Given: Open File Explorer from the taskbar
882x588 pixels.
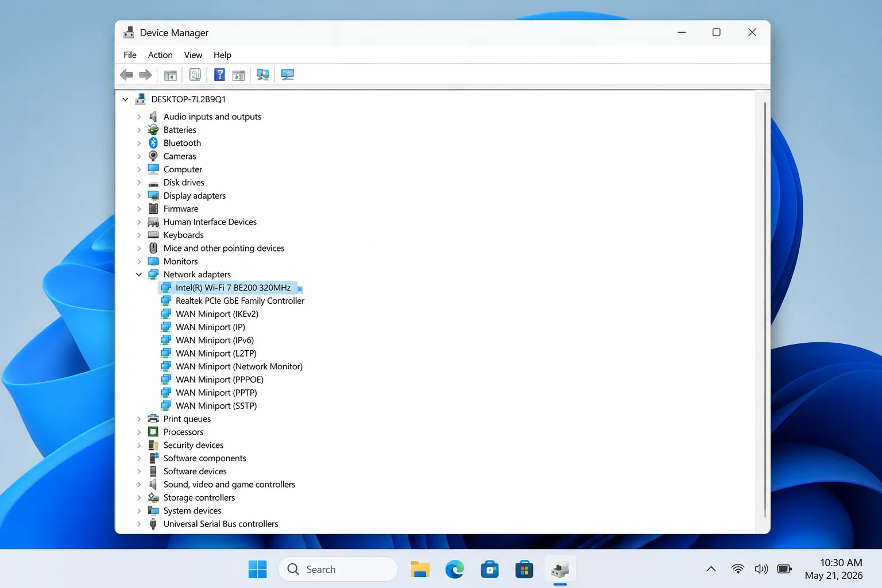Looking at the screenshot, I should [420, 569].
